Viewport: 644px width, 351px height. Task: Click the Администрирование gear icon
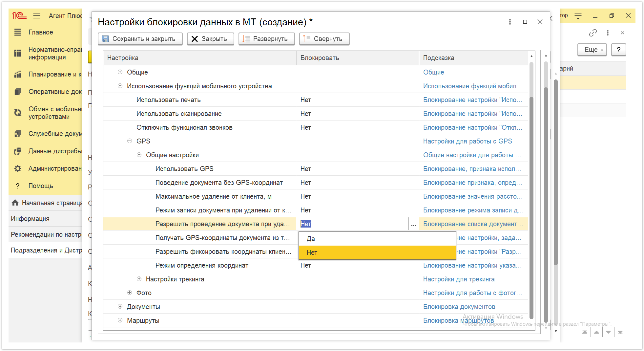[x=18, y=168]
